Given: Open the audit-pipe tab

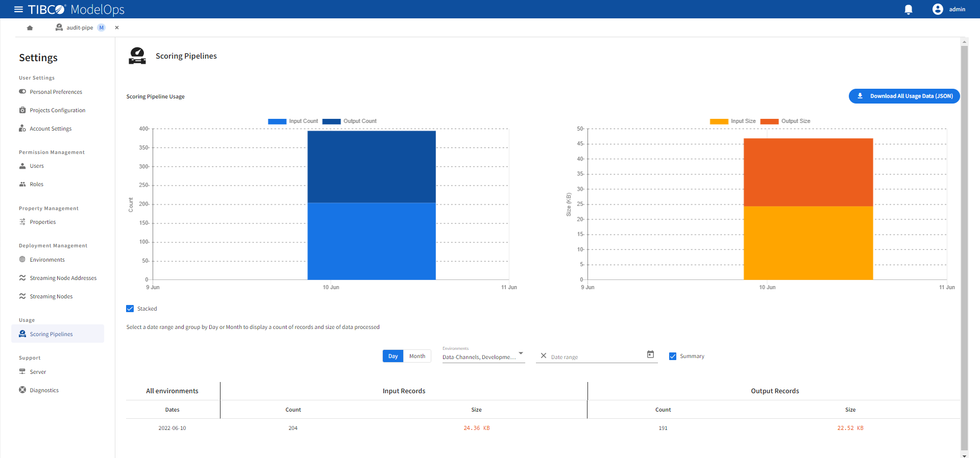Looking at the screenshot, I should coord(80,28).
